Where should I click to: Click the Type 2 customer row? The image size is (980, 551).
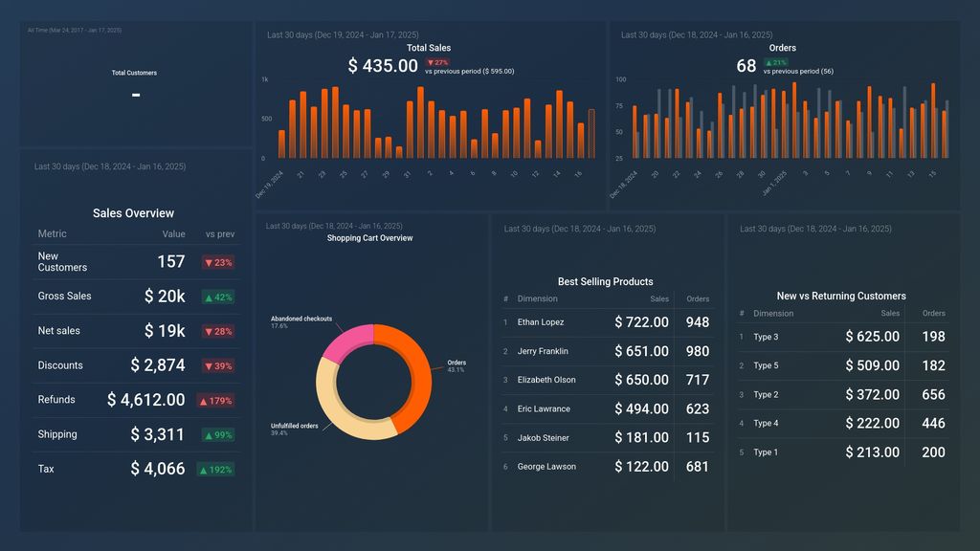(842, 395)
